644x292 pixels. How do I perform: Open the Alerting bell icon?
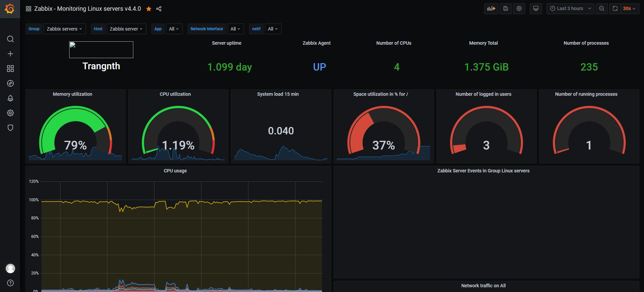[10, 98]
